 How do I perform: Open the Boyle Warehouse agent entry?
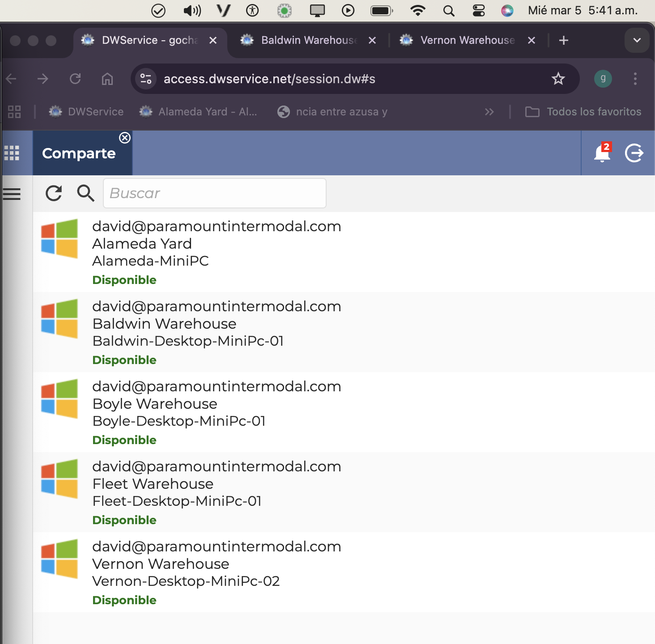pyautogui.click(x=344, y=412)
